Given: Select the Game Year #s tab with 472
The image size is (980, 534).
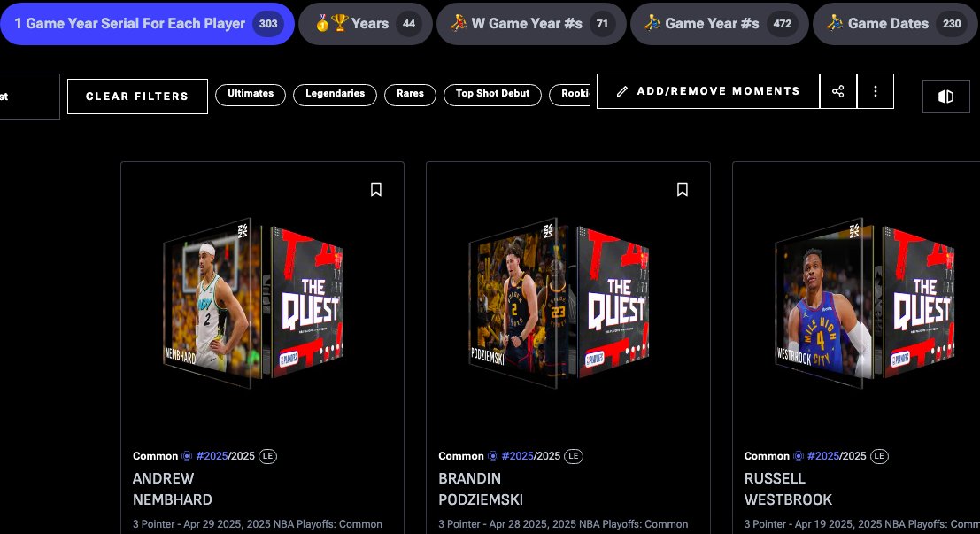Looking at the screenshot, I should 720,24.
